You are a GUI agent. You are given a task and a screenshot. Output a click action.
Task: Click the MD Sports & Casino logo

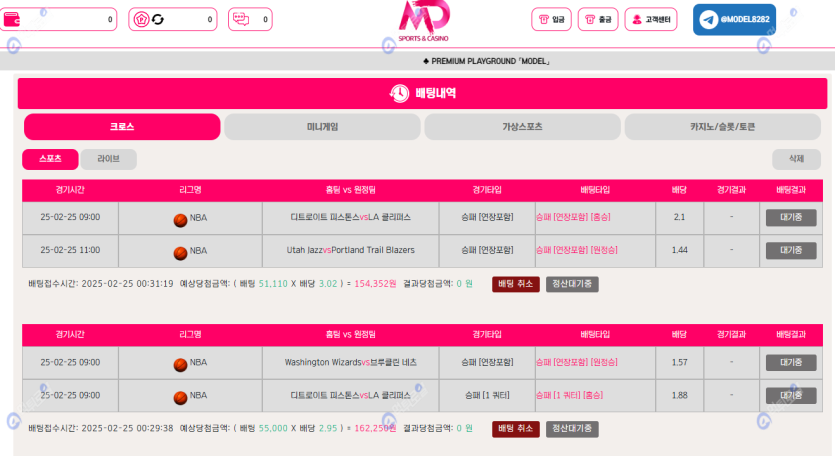tap(423, 20)
